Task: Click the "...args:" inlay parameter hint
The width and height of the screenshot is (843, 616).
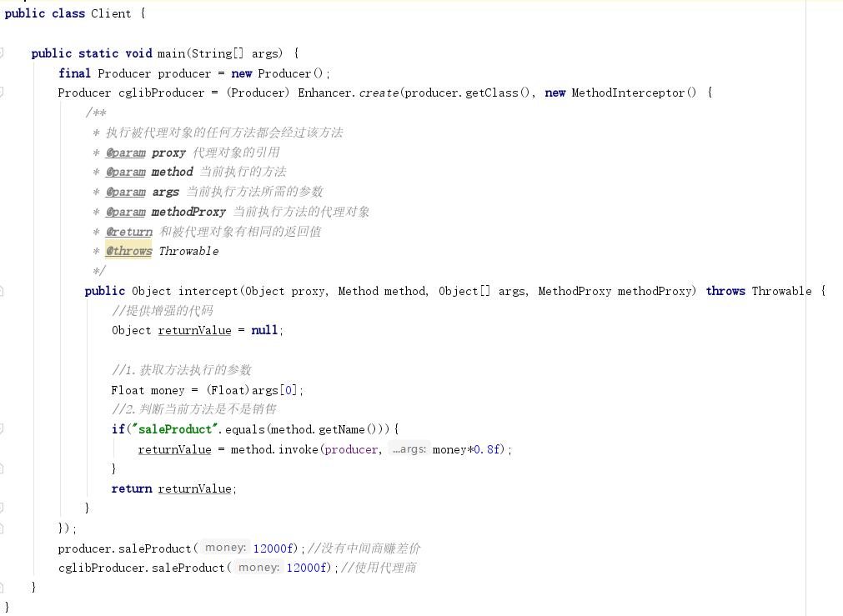Action: [x=409, y=448]
